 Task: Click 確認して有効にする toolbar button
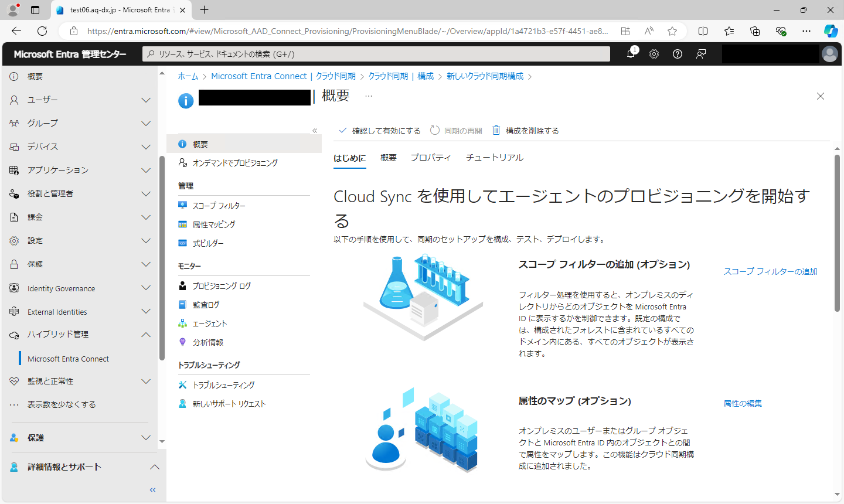pos(380,131)
